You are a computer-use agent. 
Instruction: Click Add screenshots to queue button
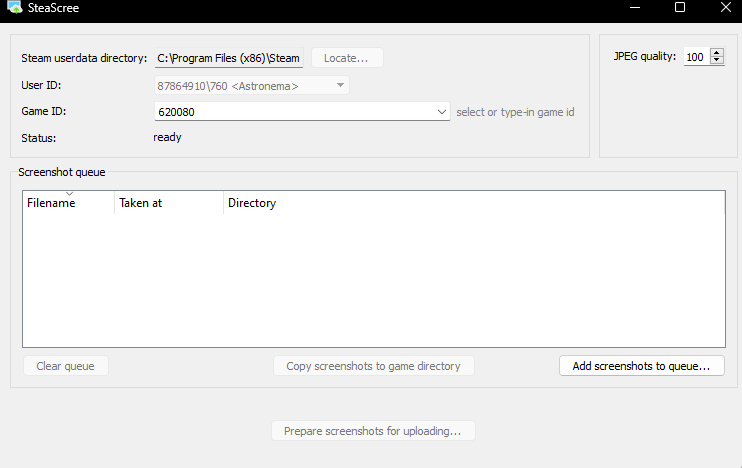point(641,366)
